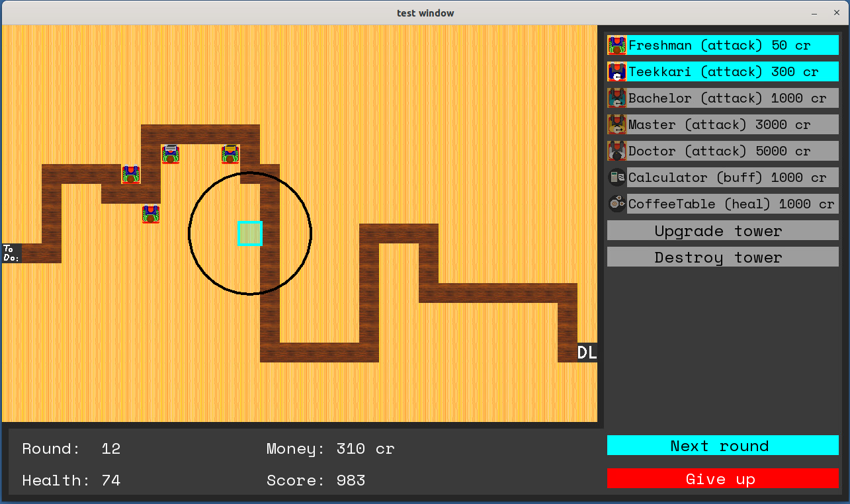
Task: Minimize the test window
Action: click(814, 13)
